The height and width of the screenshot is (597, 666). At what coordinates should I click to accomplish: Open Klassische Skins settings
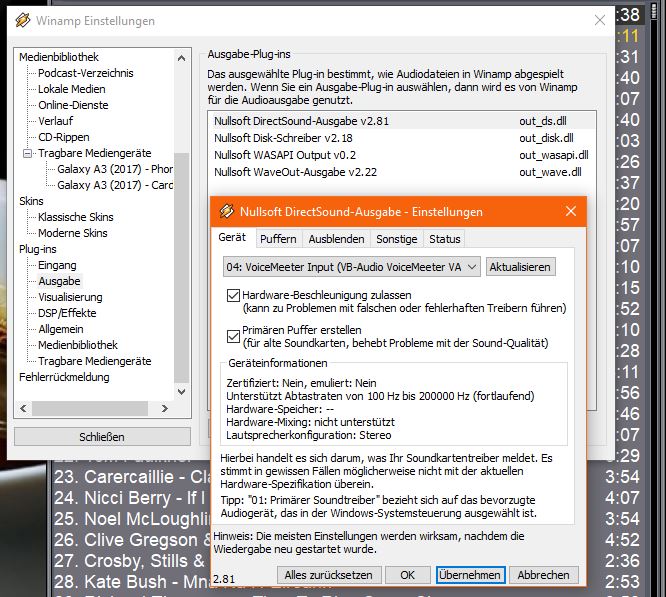click(76, 217)
